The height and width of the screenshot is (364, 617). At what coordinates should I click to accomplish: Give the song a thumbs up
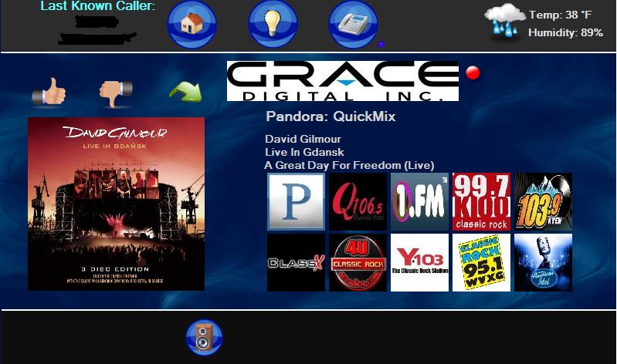[x=49, y=91]
